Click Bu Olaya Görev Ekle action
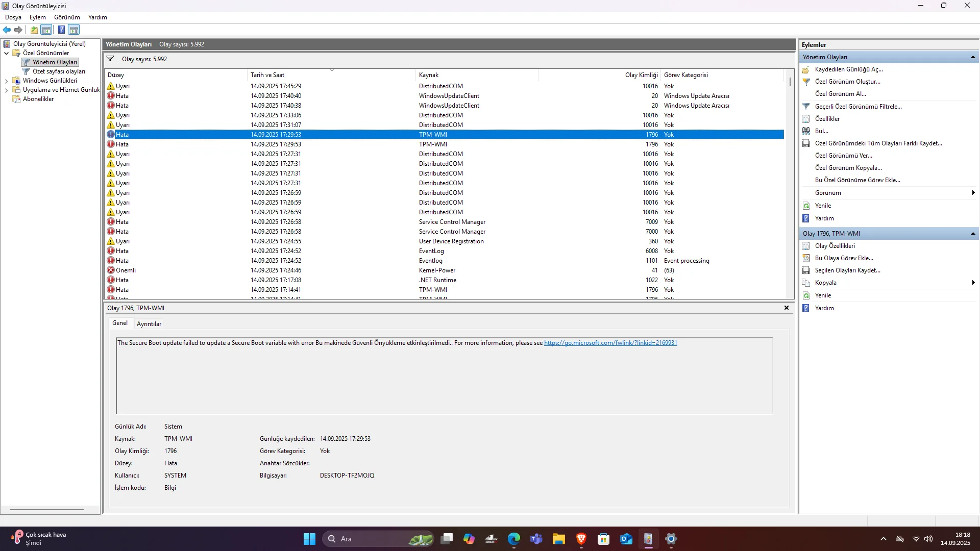 point(844,258)
